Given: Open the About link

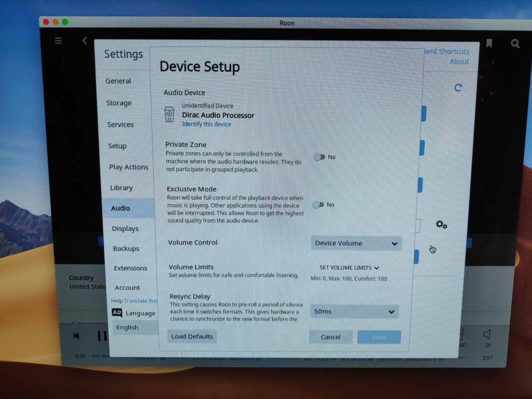Looking at the screenshot, I should 459,62.
